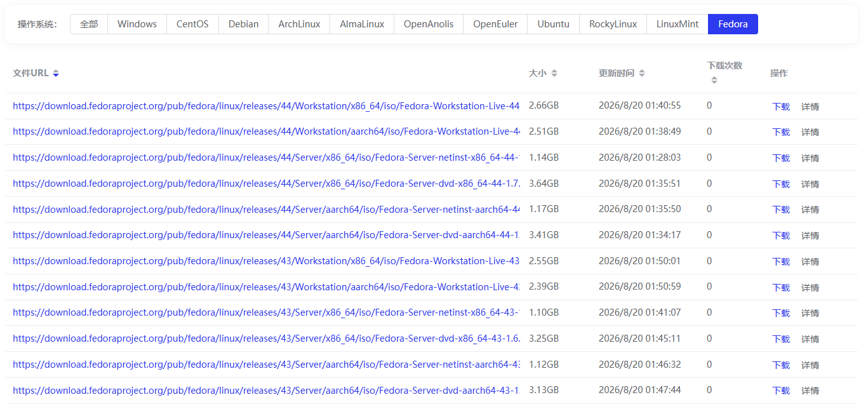Click 下载 for the 2.51GB file
The image size is (868, 409).
(x=781, y=132)
